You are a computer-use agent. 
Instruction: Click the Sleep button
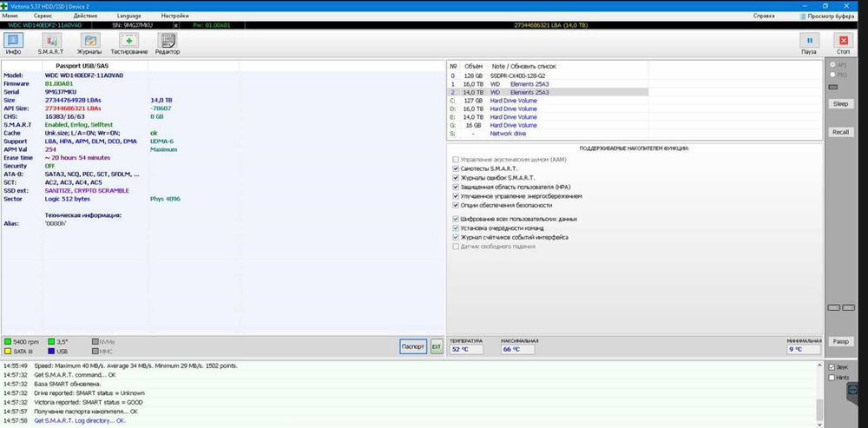click(x=840, y=104)
